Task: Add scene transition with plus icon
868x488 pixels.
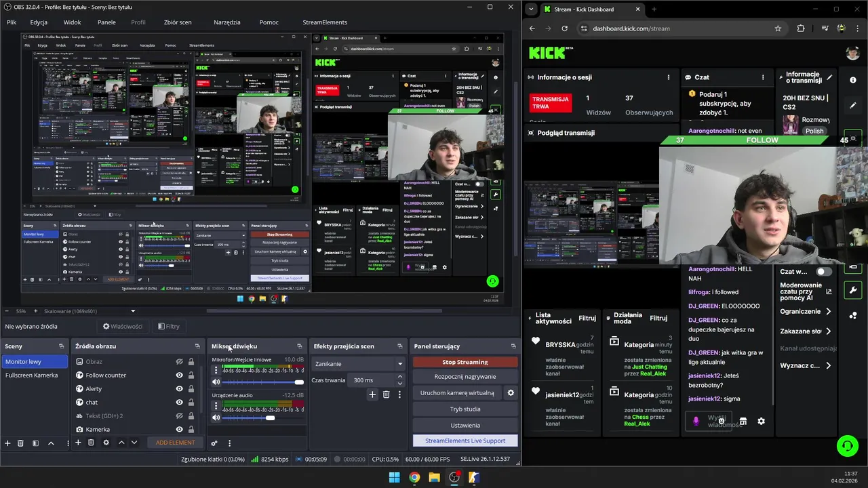Action: point(372,394)
